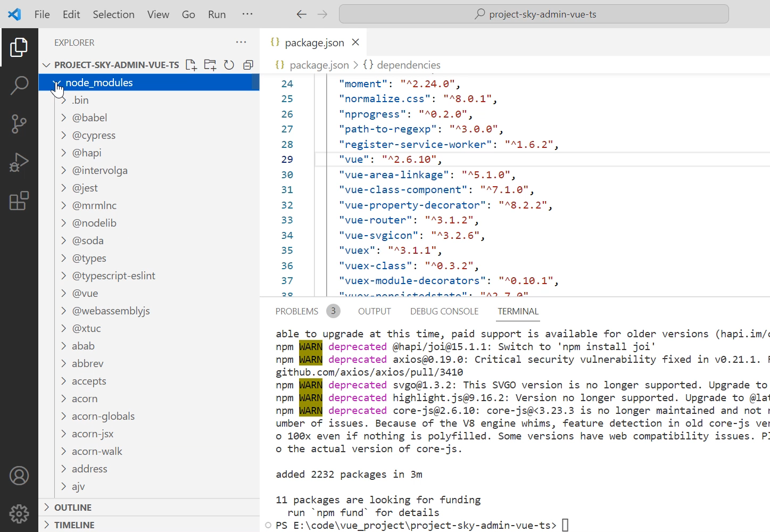The height and width of the screenshot is (532, 770).
Task: Expand the acorn-globals folder
Action: pyautogui.click(x=103, y=416)
